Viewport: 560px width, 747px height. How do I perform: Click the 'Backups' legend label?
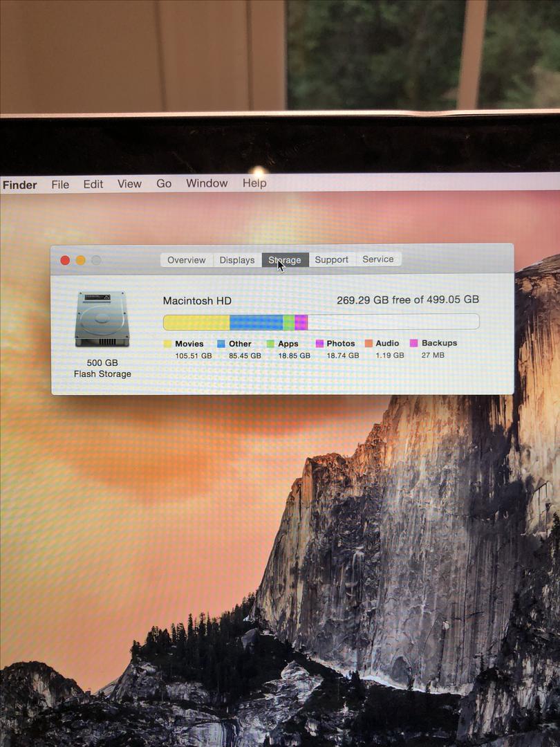pyautogui.click(x=439, y=343)
